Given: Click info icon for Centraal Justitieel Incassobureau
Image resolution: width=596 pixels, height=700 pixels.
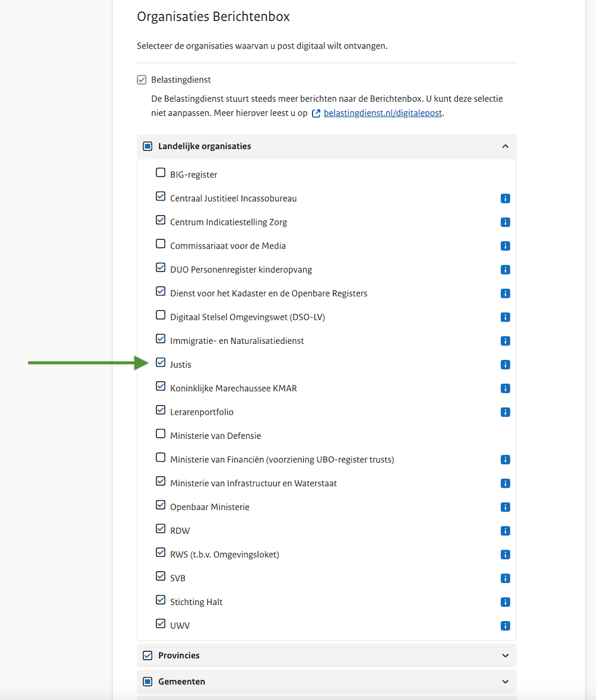Looking at the screenshot, I should (x=505, y=198).
